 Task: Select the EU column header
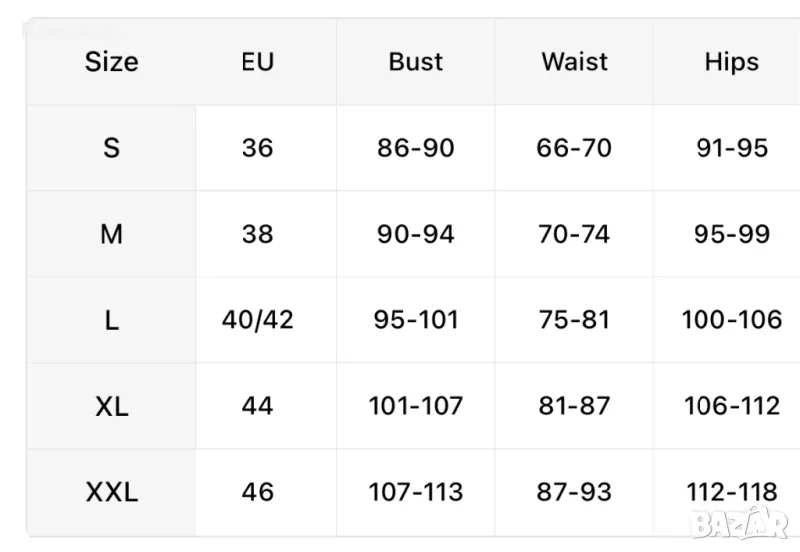(x=257, y=62)
